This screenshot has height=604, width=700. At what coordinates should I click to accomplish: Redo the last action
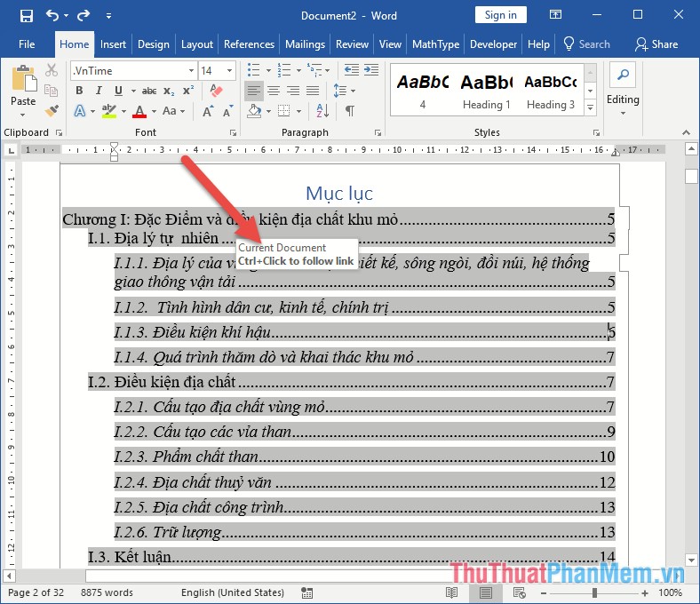pyautogui.click(x=84, y=16)
